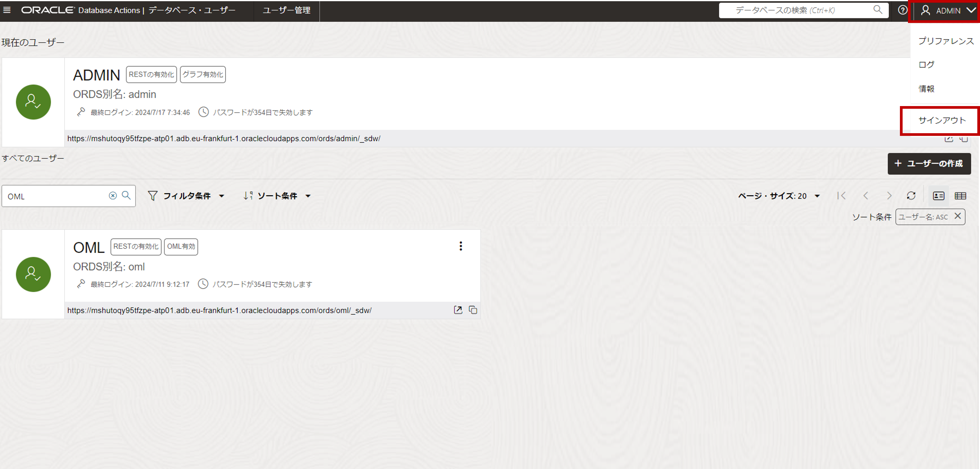Open the ページ・サイズ: 20 dropdown
The height and width of the screenshot is (469, 980).
[x=778, y=196]
